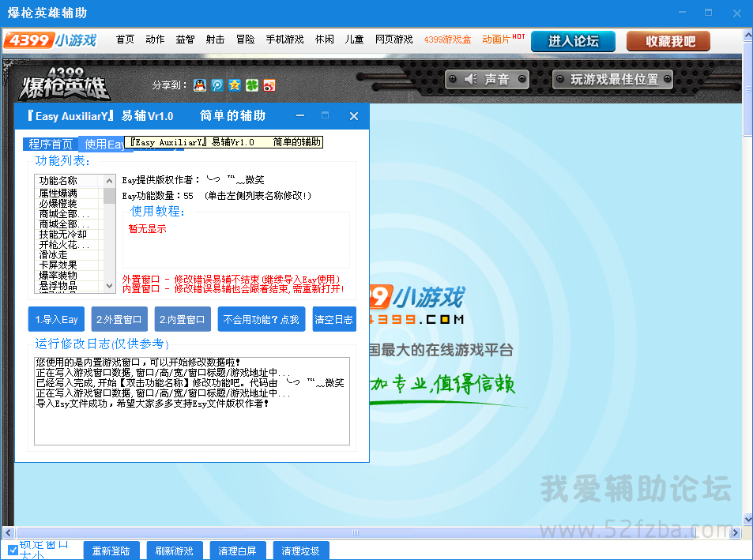Toggle game sound with 声音 button
Screen dimensions: 753x560
487,79
